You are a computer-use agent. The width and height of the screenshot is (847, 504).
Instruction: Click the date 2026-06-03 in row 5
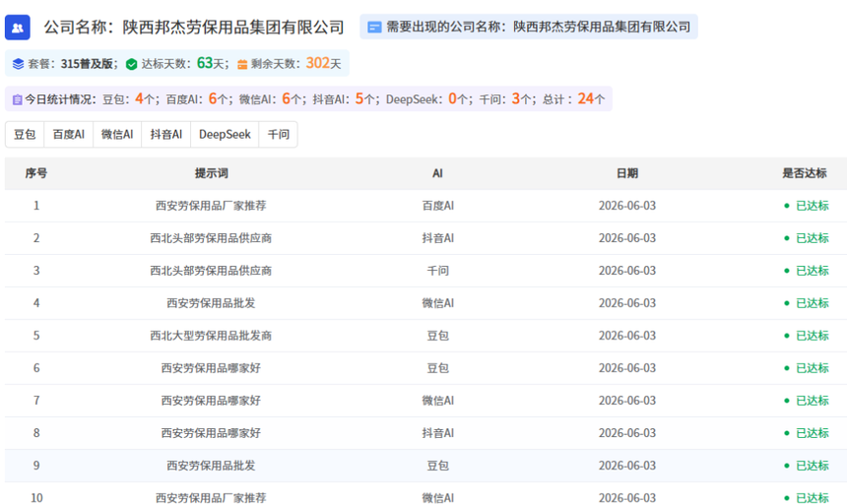(627, 336)
